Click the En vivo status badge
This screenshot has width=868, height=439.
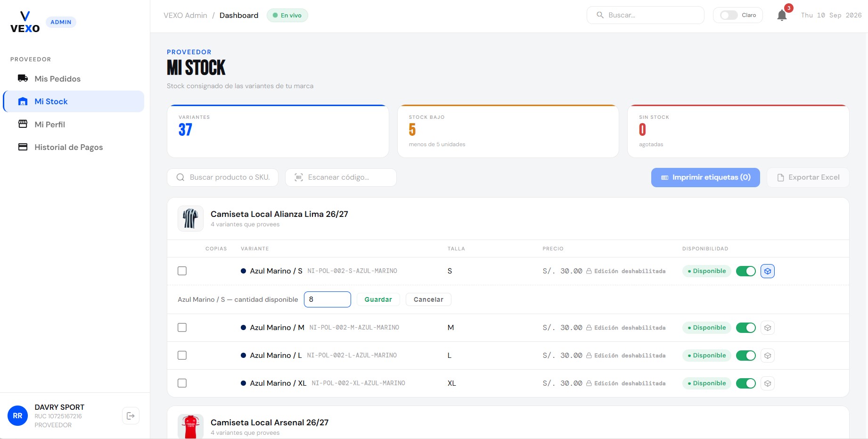click(x=287, y=15)
